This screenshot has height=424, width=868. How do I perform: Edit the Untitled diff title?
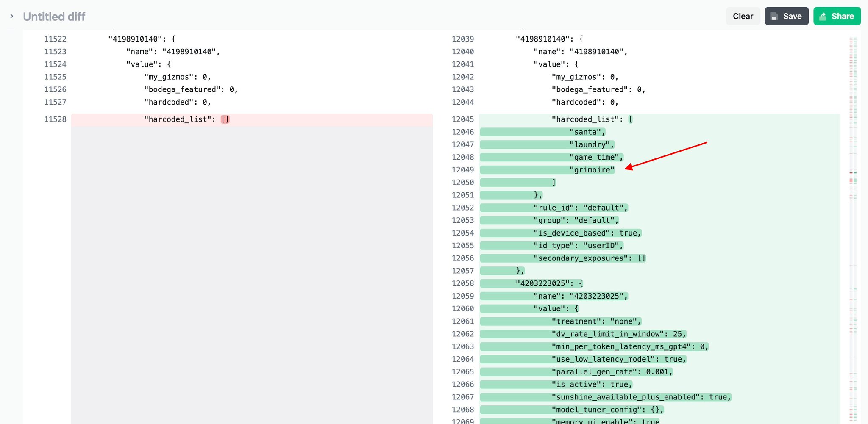(x=54, y=17)
